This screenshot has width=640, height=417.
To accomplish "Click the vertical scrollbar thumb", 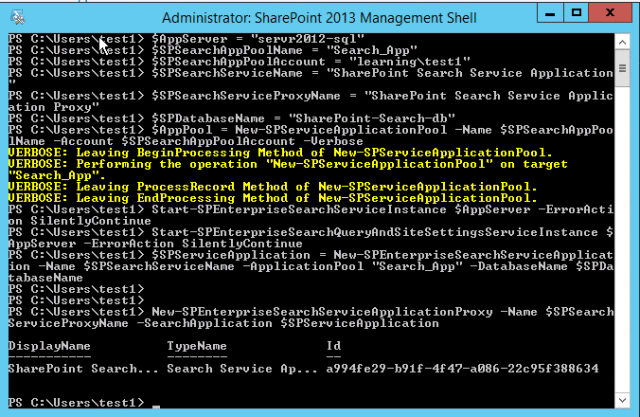I will [622, 68].
